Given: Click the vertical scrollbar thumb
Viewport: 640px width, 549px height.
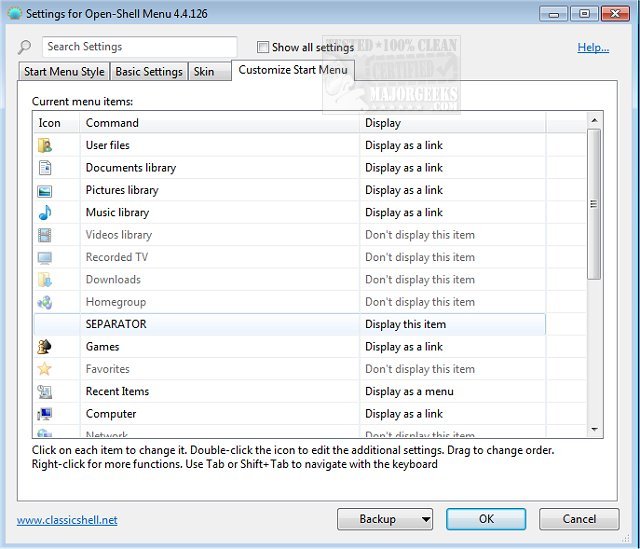Looking at the screenshot, I should [x=594, y=204].
